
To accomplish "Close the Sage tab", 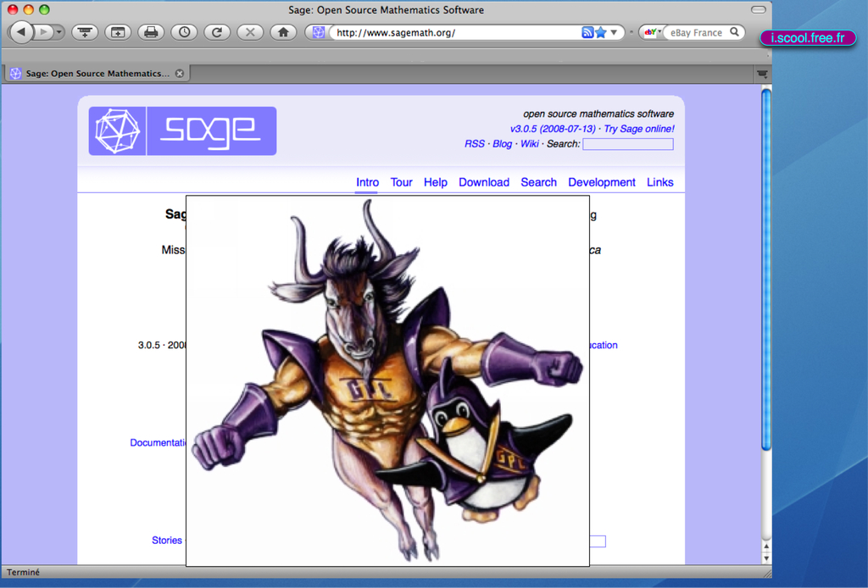I will (x=180, y=73).
